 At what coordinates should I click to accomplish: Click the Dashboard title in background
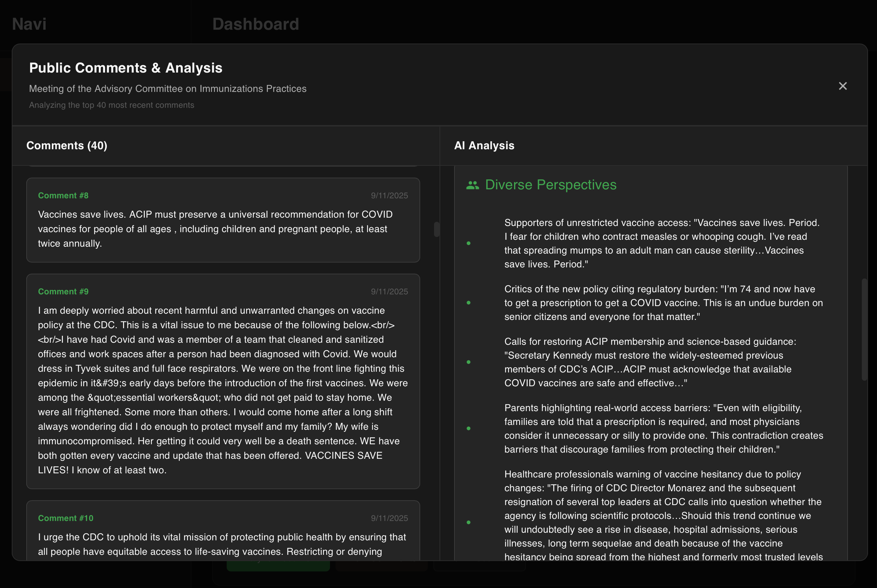pos(255,24)
